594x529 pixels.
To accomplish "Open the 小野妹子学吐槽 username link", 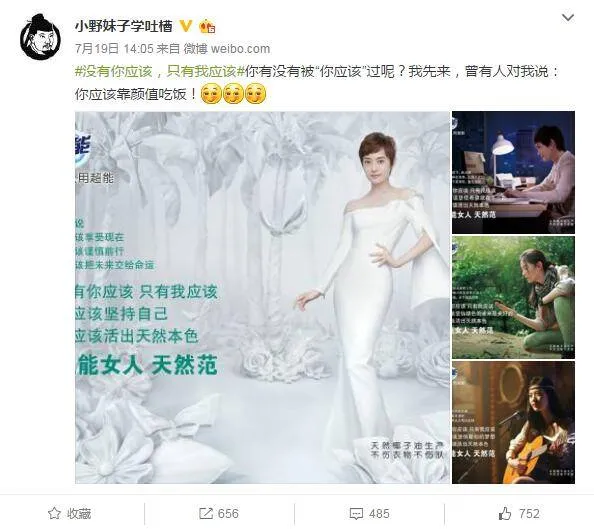I will coord(123,26).
